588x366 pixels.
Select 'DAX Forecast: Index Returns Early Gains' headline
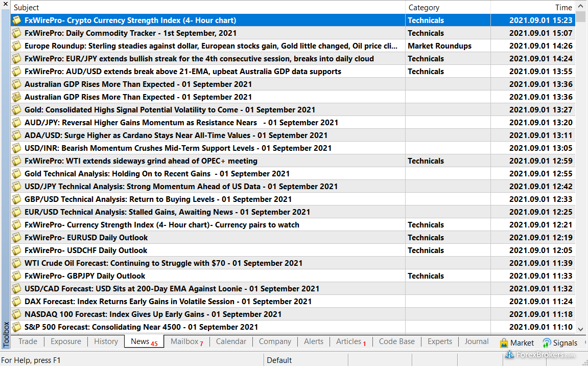pos(168,302)
